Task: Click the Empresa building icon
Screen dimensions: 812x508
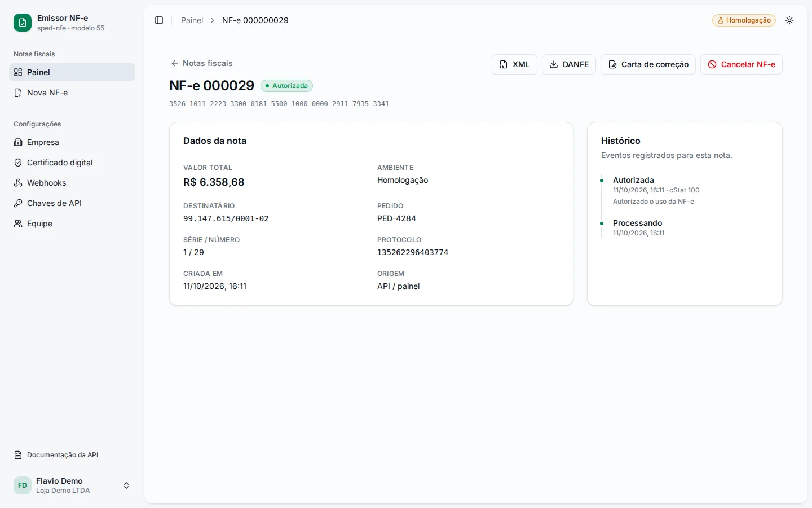Action: pyautogui.click(x=18, y=142)
